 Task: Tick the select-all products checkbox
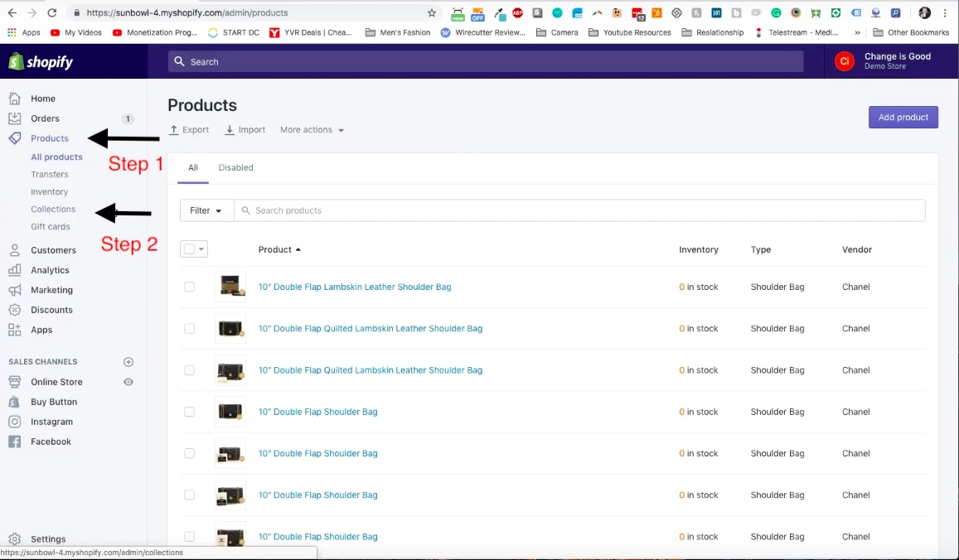tap(189, 249)
